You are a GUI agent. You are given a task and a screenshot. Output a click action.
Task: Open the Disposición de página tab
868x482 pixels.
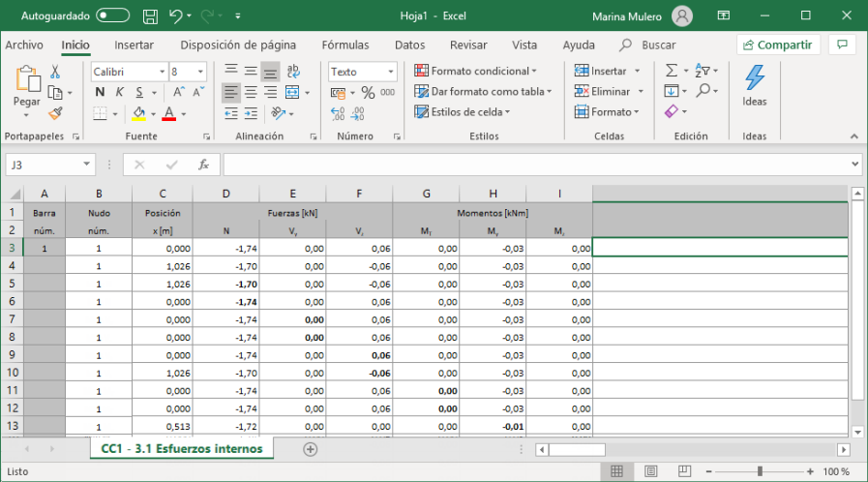point(238,45)
